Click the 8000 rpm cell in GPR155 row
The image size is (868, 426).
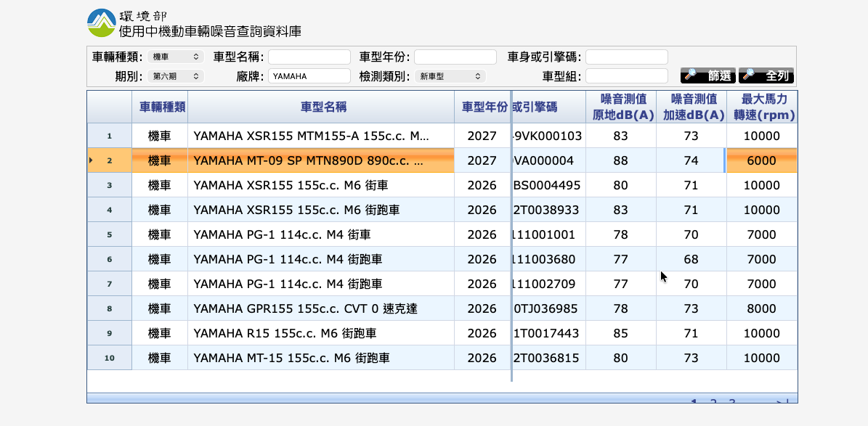(762, 308)
